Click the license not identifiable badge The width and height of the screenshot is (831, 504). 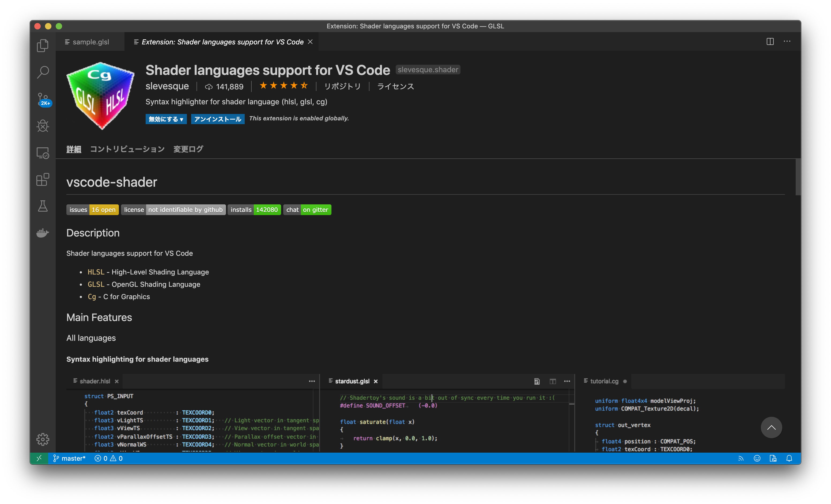coord(173,209)
